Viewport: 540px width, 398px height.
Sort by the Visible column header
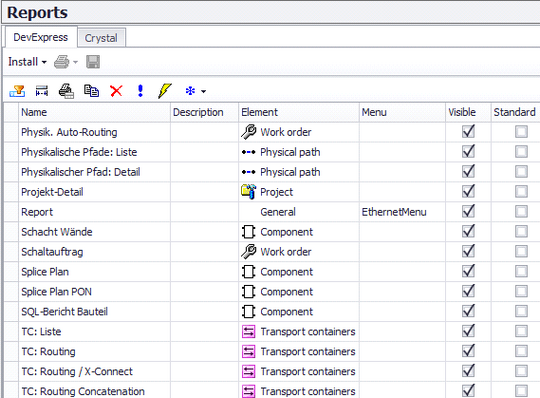tap(468, 112)
